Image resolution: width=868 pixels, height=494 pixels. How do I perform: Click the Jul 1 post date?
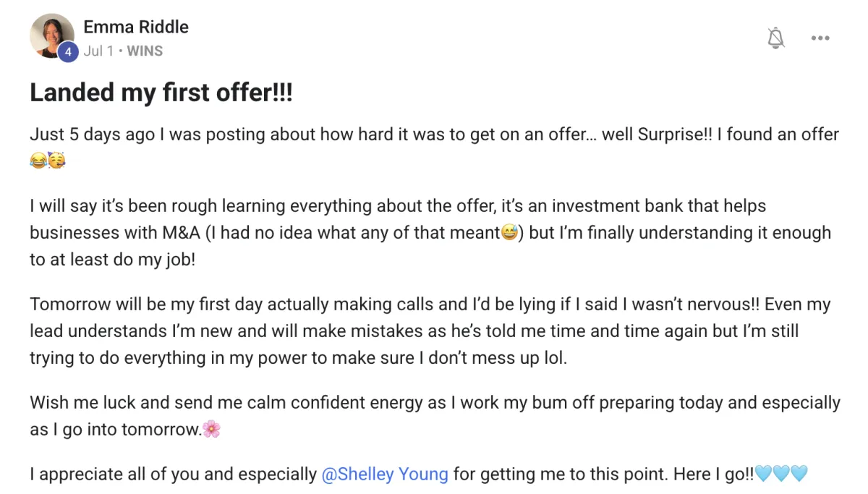point(98,51)
